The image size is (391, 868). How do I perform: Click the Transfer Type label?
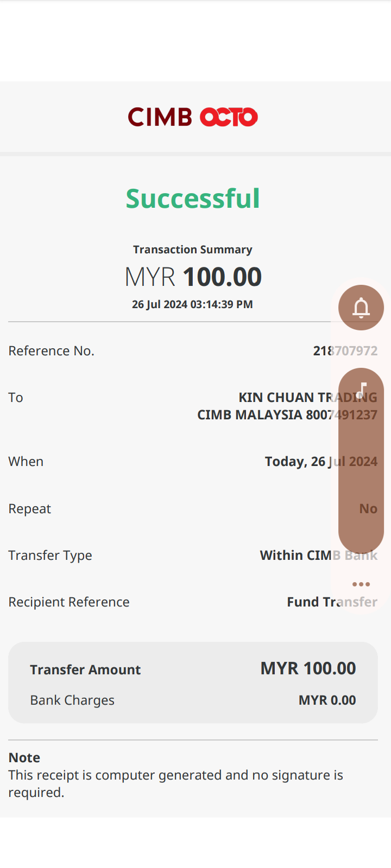tap(51, 556)
